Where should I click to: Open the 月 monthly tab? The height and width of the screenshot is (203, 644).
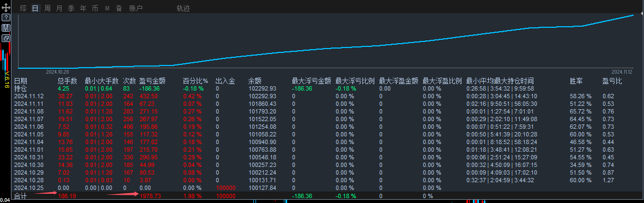coord(59,8)
